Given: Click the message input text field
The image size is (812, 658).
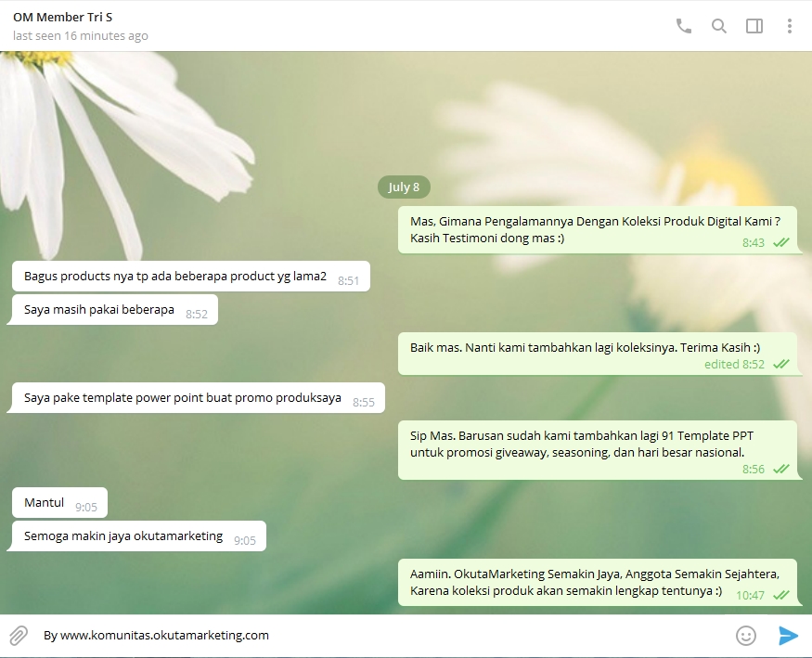Looking at the screenshot, I should [x=371, y=636].
